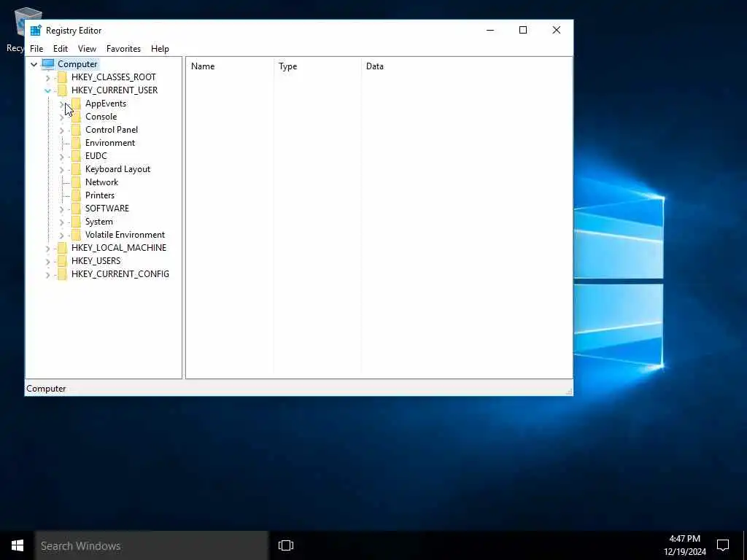
Task: Open the Help menu
Action: tap(160, 49)
